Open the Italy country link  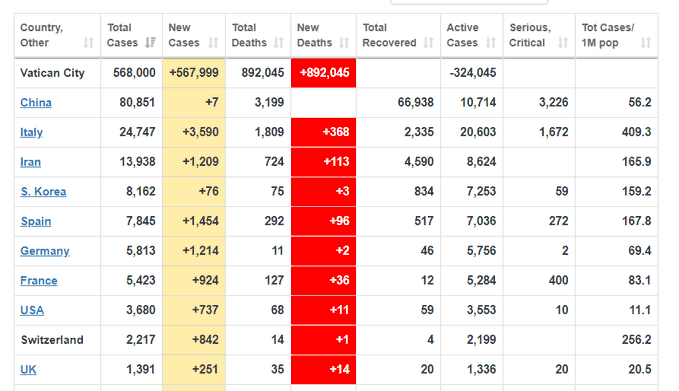[x=31, y=132]
